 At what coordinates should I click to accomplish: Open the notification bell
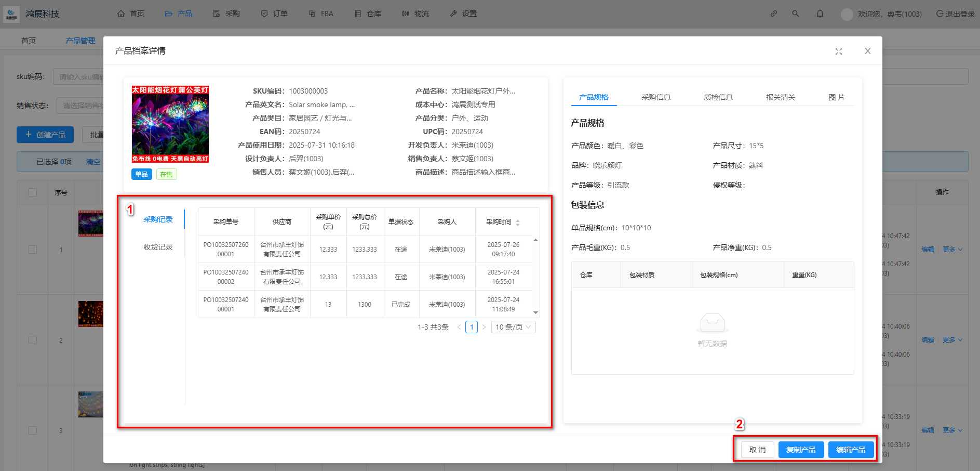820,14
